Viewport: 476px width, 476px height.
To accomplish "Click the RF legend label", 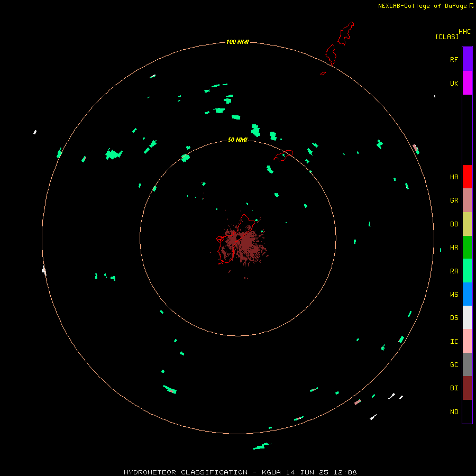I will click(x=454, y=59).
